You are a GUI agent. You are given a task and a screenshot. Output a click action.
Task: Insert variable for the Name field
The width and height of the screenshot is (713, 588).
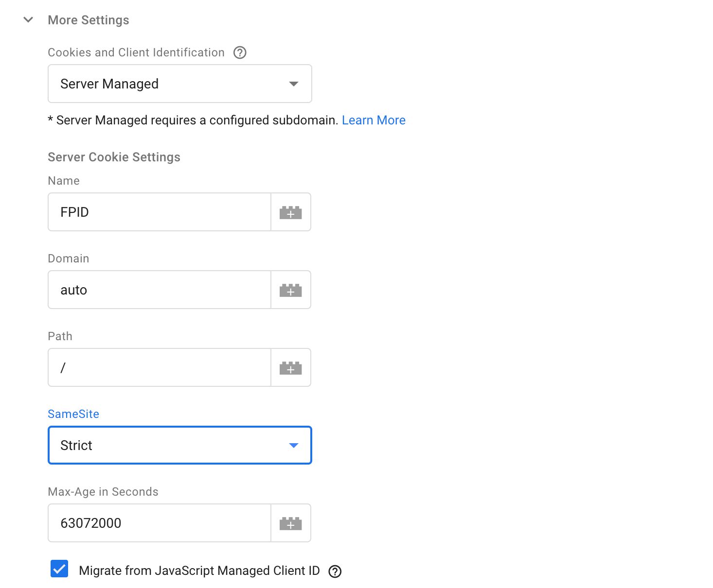point(291,212)
